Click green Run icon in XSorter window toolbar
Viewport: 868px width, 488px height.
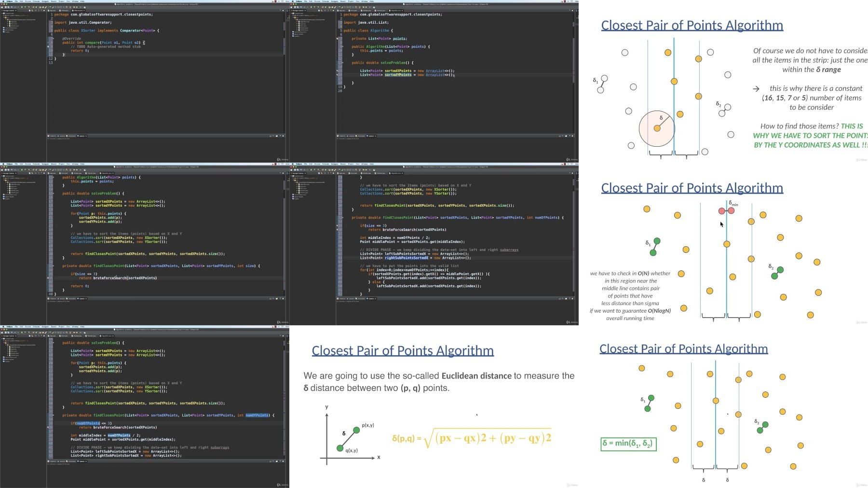(x=22, y=7)
